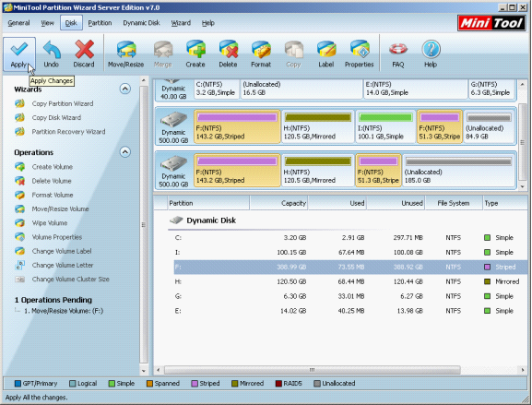Choose Wipe Volume operation
The width and height of the screenshot is (532, 405).
click(x=41, y=223)
